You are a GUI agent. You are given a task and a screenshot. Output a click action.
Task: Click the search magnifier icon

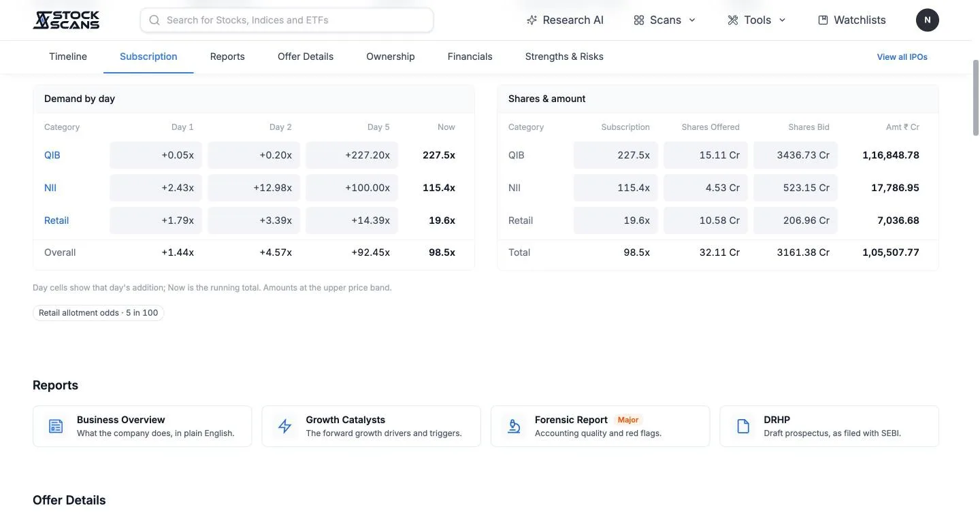pos(154,20)
